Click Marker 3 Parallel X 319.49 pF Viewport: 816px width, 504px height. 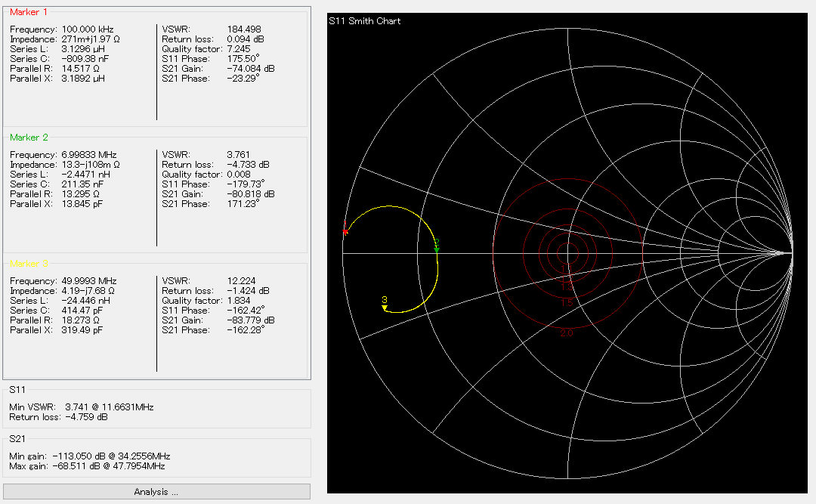[x=82, y=331]
